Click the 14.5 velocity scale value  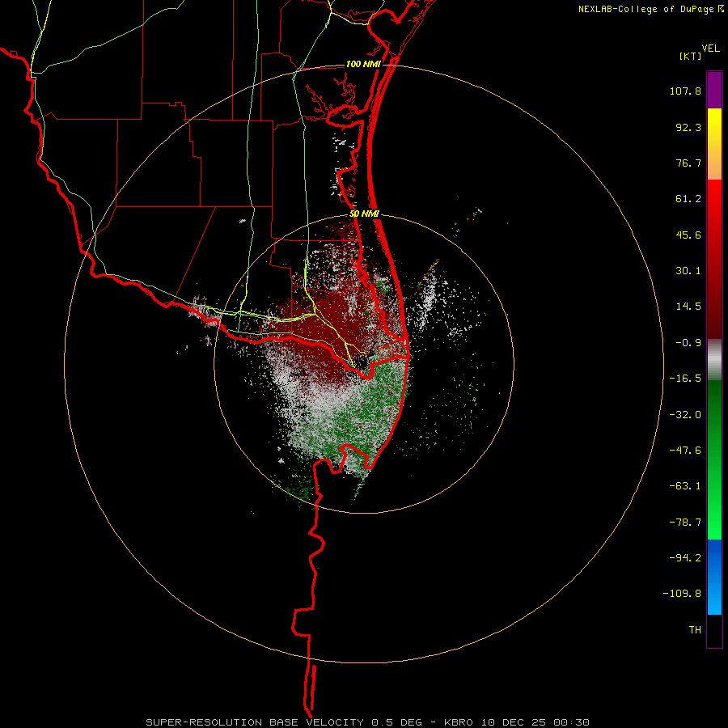point(688,307)
